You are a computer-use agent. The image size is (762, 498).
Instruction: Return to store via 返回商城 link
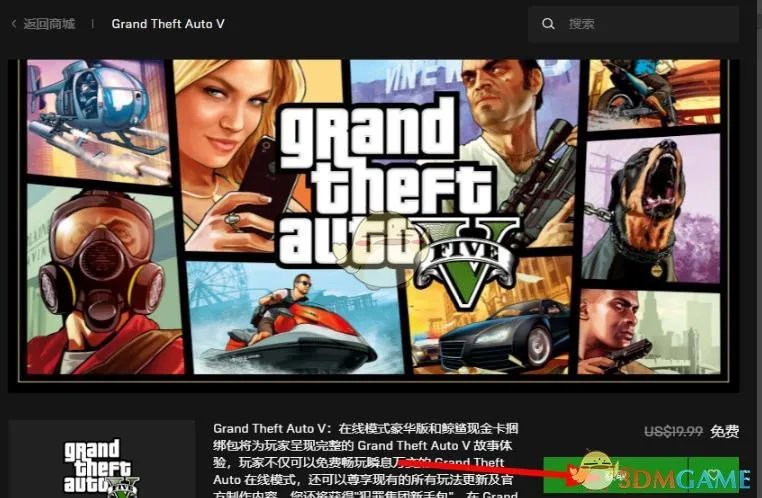[49, 23]
